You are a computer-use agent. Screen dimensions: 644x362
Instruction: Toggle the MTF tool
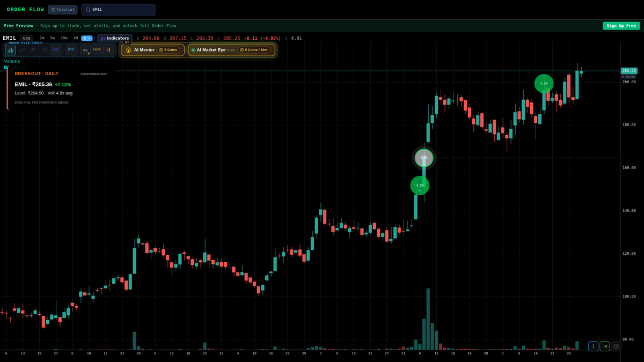(71, 50)
